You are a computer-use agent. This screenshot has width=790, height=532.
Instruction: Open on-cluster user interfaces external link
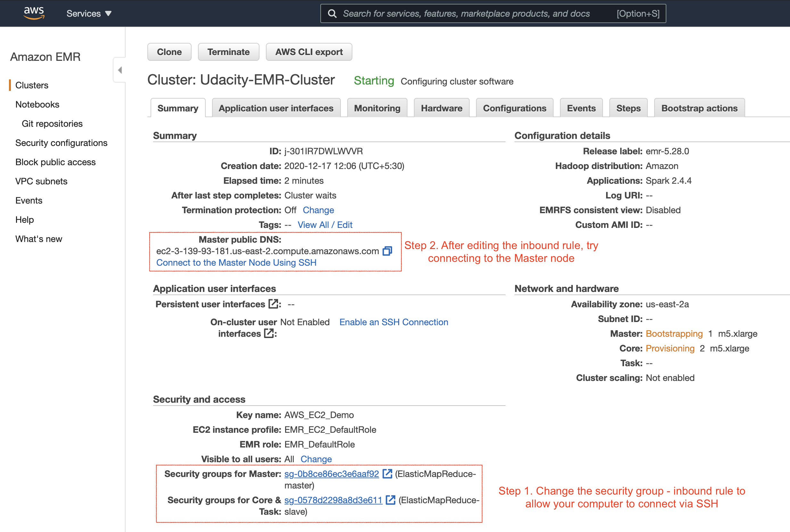(x=269, y=334)
